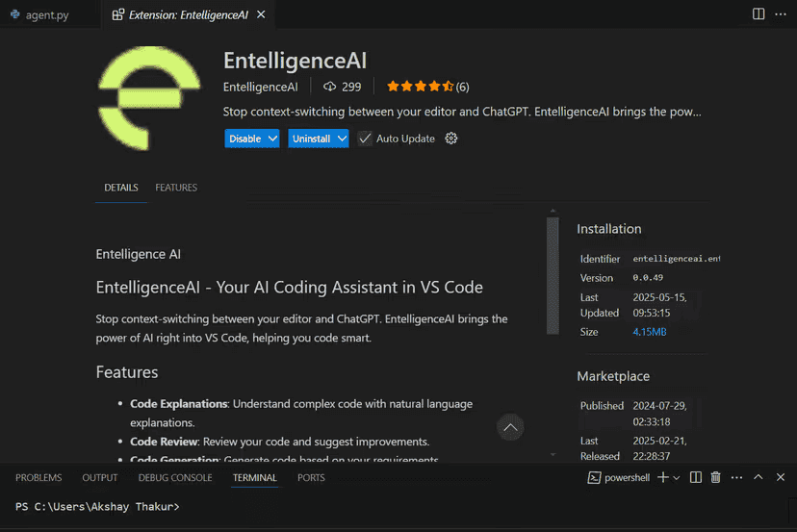Click the Installation section heading
This screenshot has height=532, width=797.
(x=609, y=229)
